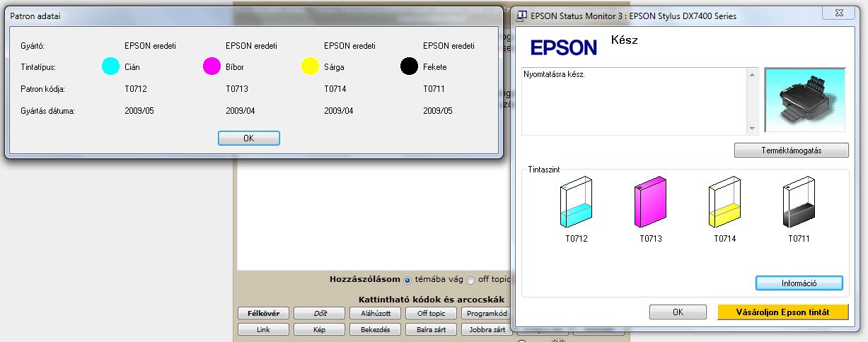
Task: Click the Gyártó row label
Action: click(33, 45)
